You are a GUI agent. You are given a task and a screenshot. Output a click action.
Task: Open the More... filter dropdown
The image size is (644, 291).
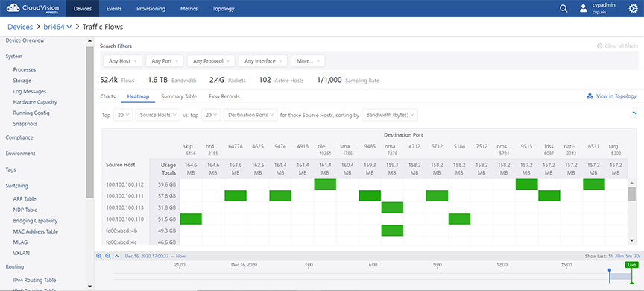click(x=308, y=61)
